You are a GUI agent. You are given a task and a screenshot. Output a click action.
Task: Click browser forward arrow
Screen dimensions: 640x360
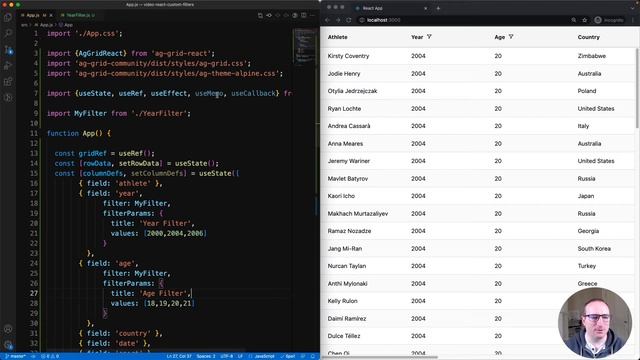click(338, 20)
